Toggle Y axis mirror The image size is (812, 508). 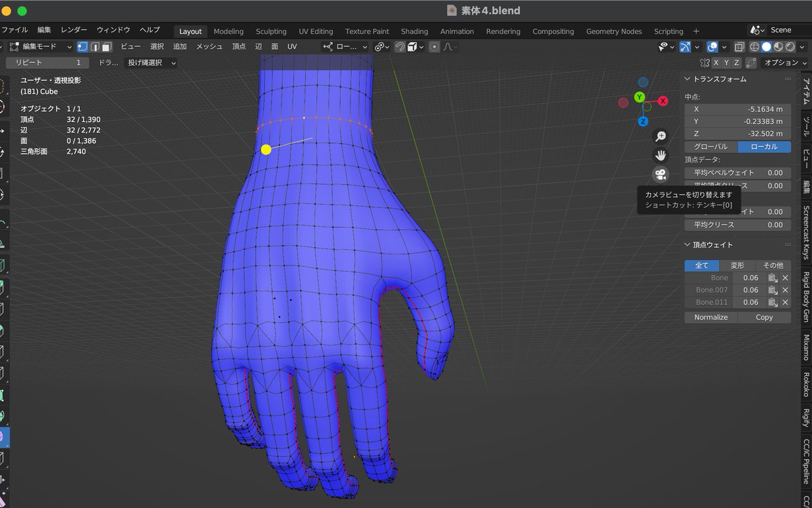(727, 62)
